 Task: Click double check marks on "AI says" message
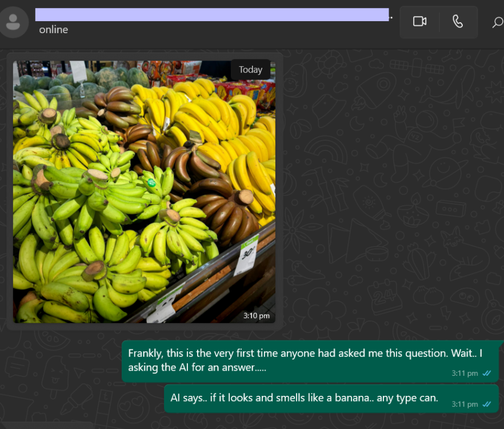point(487,404)
